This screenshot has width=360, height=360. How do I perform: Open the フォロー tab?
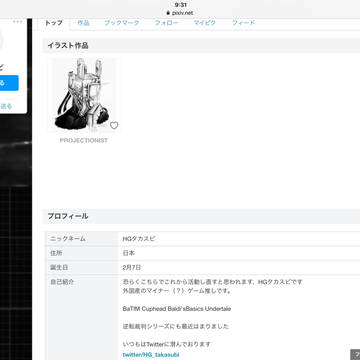tap(166, 23)
